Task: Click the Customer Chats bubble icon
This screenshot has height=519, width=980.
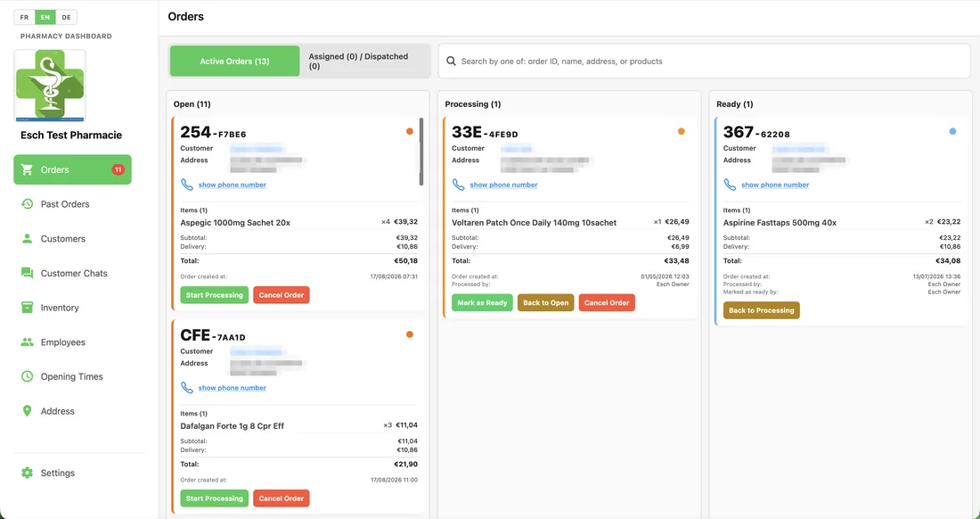Action: [27, 273]
